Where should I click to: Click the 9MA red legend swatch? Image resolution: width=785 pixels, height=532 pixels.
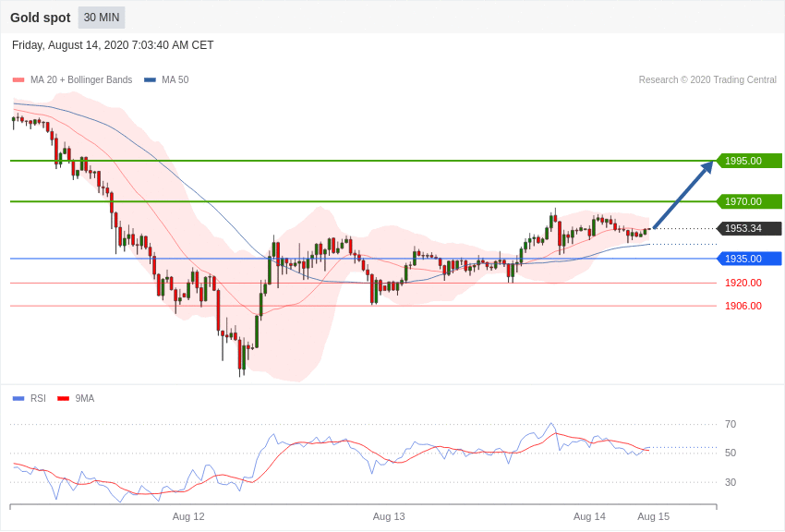64,398
